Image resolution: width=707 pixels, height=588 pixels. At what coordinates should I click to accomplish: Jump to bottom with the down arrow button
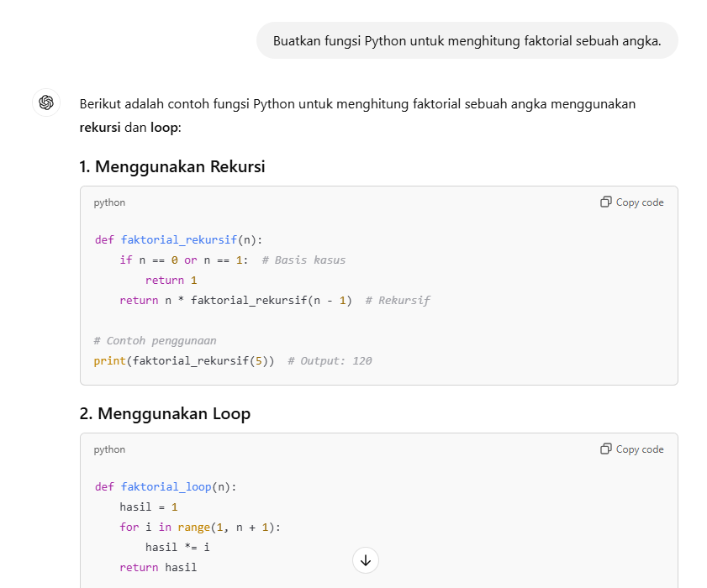click(366, 560)
